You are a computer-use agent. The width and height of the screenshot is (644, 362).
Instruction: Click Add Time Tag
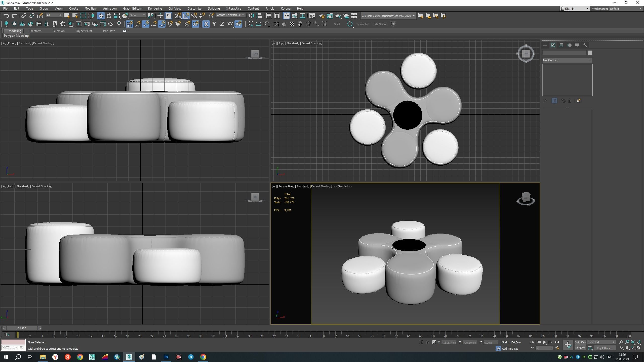click(x=510, y=349)
